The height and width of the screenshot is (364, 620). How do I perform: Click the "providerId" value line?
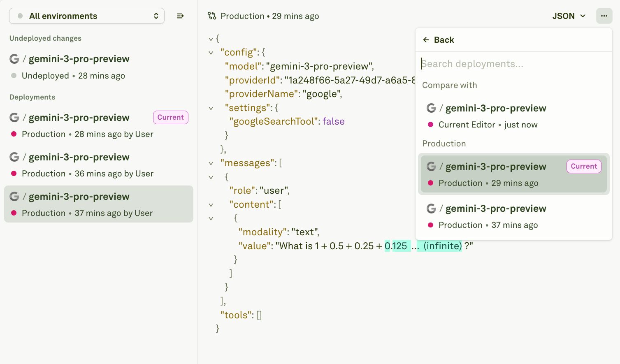(x=320, y=80)
